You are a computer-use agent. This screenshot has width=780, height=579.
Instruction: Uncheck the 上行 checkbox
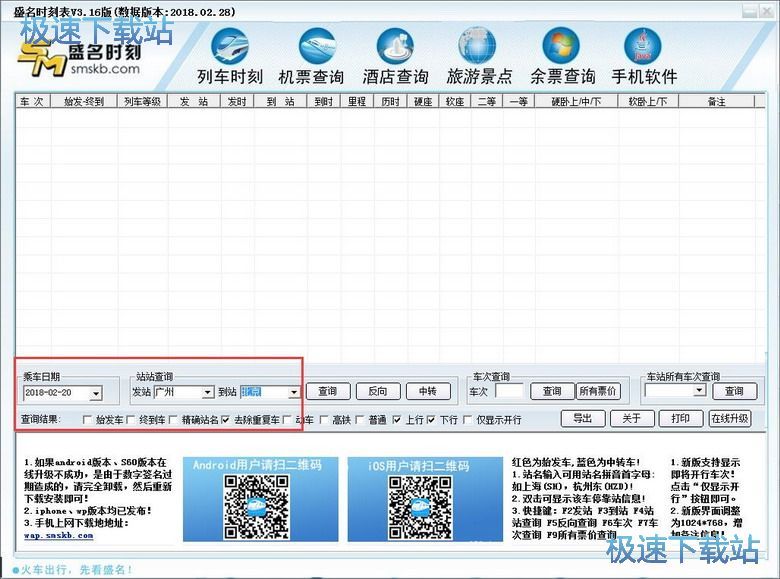396,420
